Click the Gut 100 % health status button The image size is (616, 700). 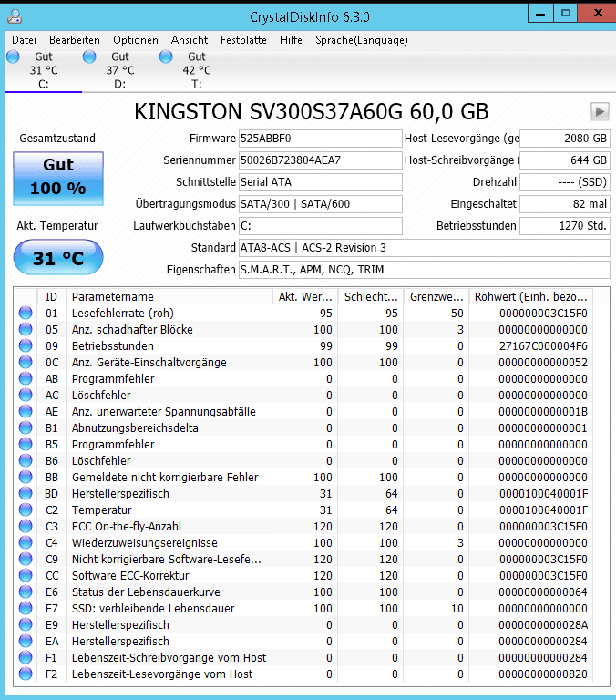point(58,178)
